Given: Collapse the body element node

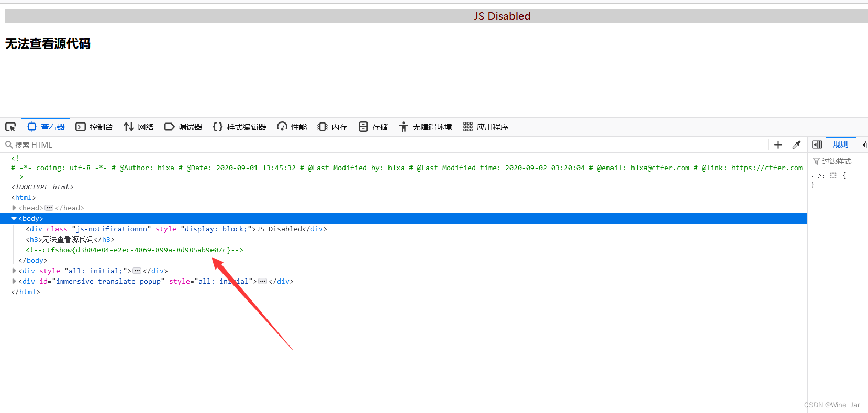Looking at the screenshot, I should click(14, 218).
